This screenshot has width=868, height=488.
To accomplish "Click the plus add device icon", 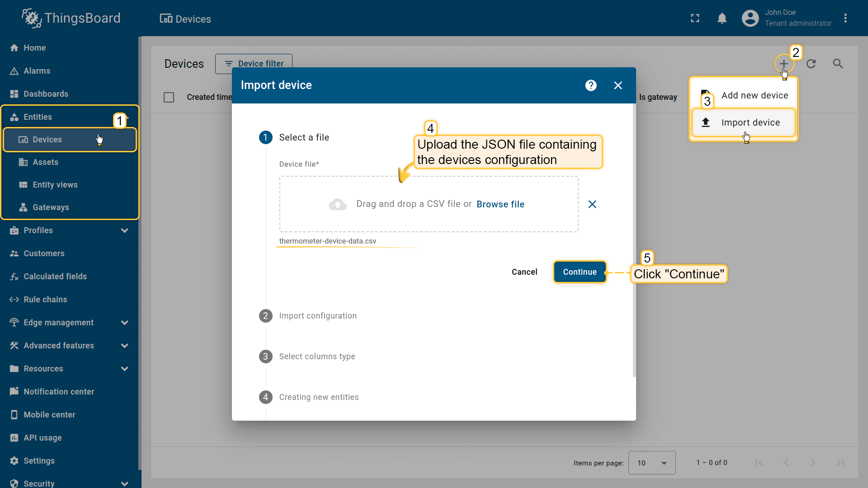I will (x=783, y=64).
